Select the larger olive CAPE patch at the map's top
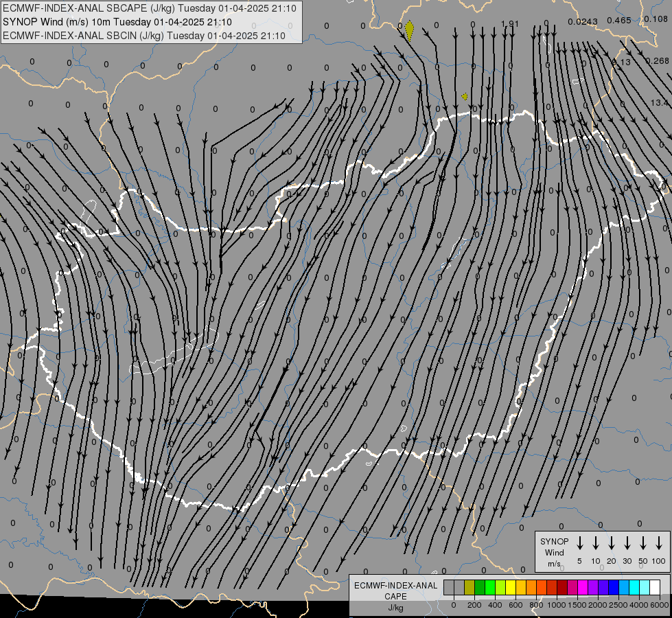 click(409, 30)
